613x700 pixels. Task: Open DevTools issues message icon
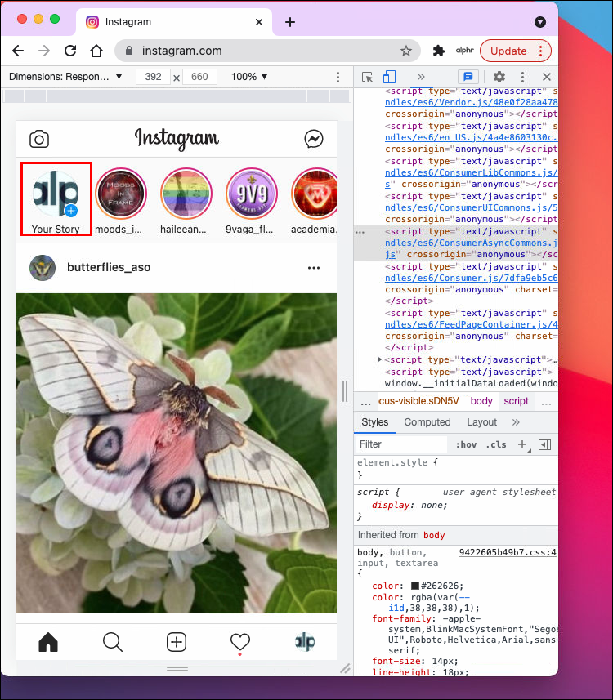468,78
